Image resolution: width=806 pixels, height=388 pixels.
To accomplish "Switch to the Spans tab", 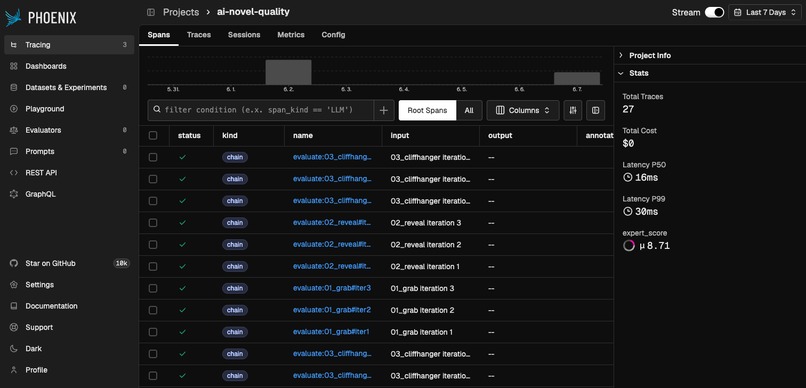I will [159, 35].
